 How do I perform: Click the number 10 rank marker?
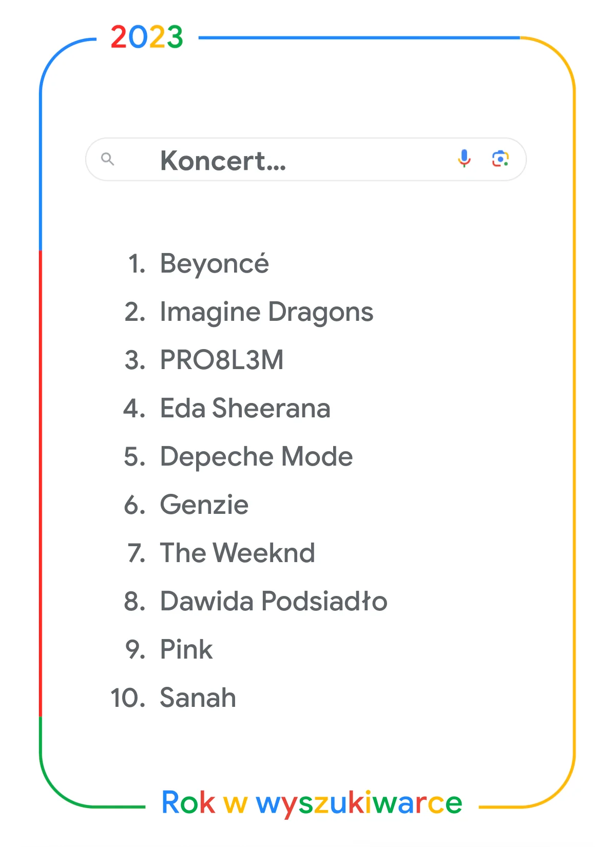[x=128, y=698]
